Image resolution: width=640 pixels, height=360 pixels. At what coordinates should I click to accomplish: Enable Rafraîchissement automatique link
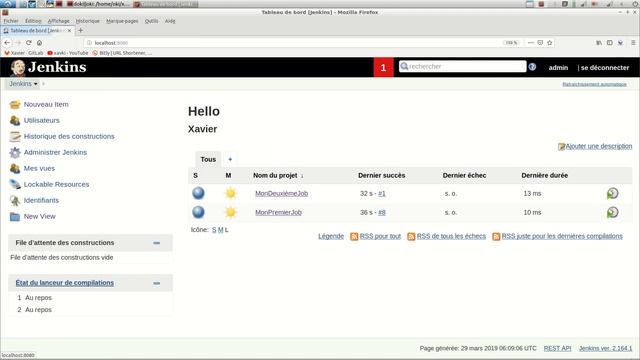point(594,84)
